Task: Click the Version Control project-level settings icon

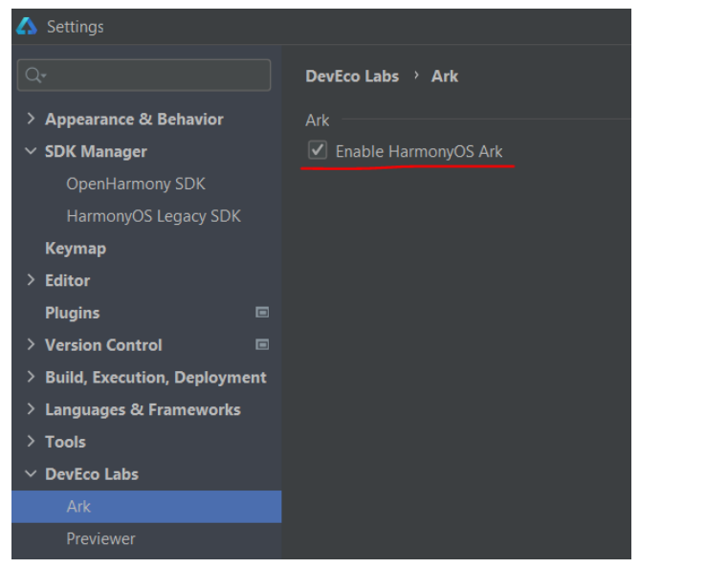Action: coord(262,345)
